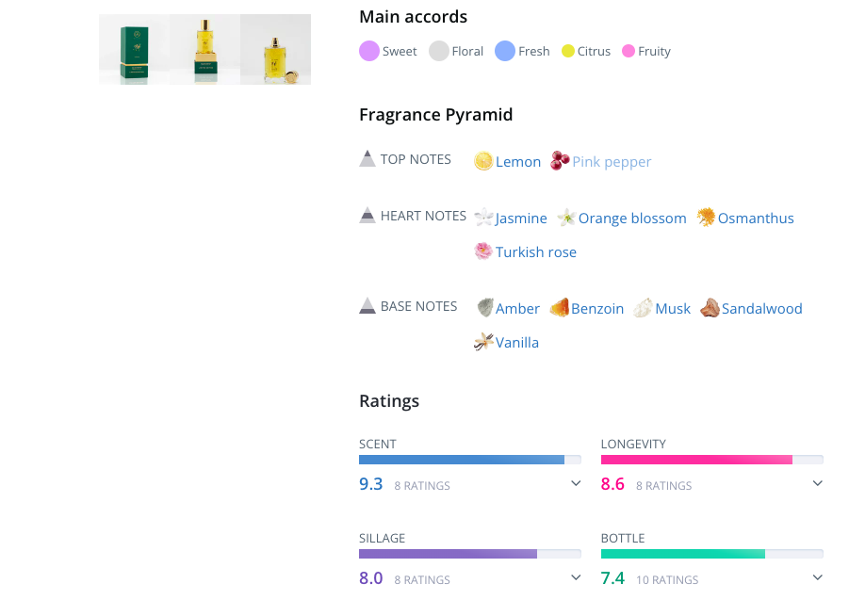Viewport: 849px width, 616px height.
Task: Click the Osmanthus note icon
Action: tap(706, 218)
